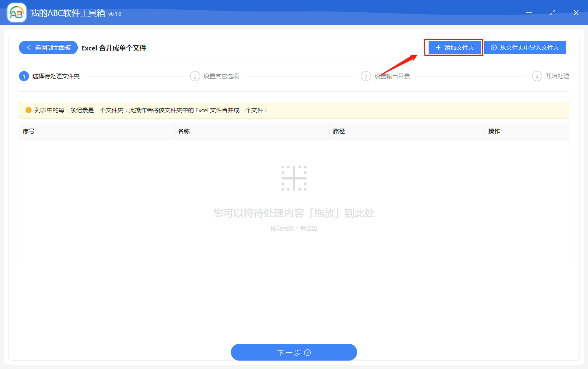Click the circled import icon beside 从文件夹中导入文件夹
588x369 pixels.
point(494,47)
